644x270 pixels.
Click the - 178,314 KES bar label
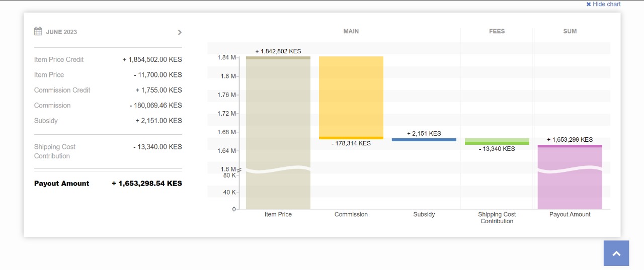pyautogui.click(x=351, y=143)
